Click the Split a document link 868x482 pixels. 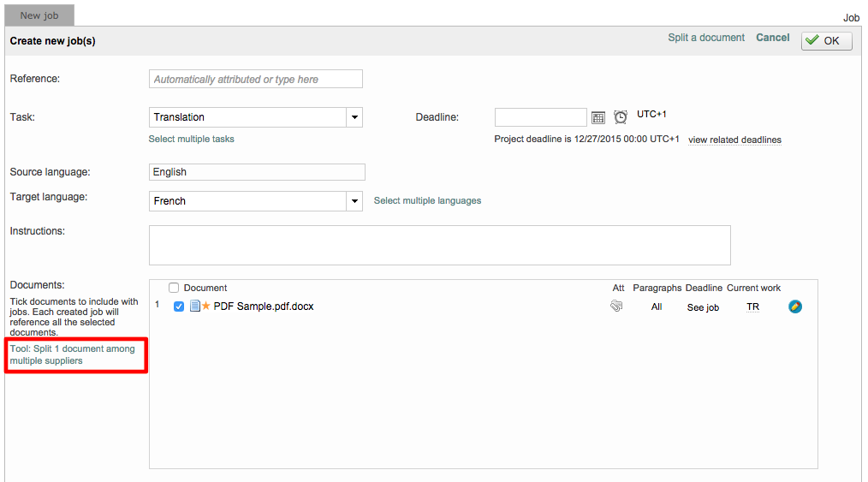click(706, 38)
